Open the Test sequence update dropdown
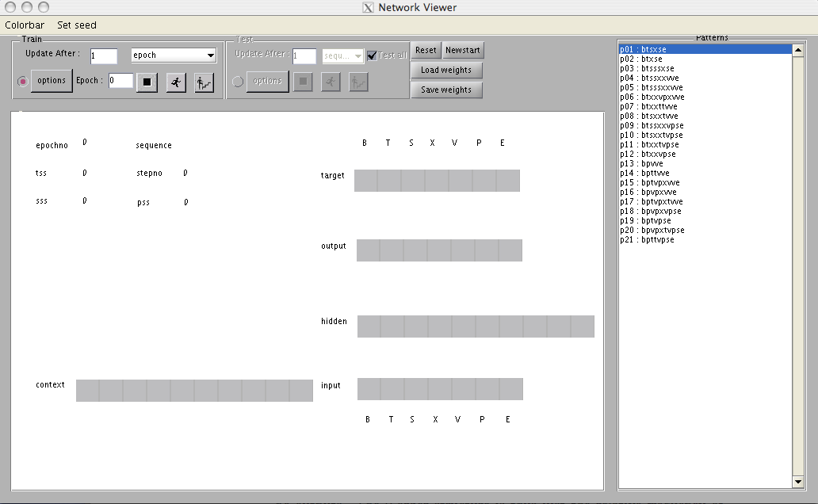This screenshot has height=504, width=818. 342,55
